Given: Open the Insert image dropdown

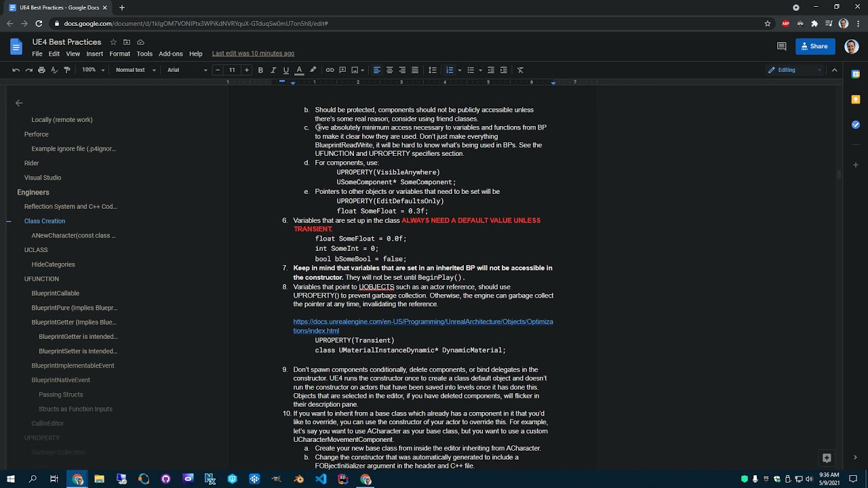Looking at the screenshot, I should pyautogui.click(x=357, y=70).
